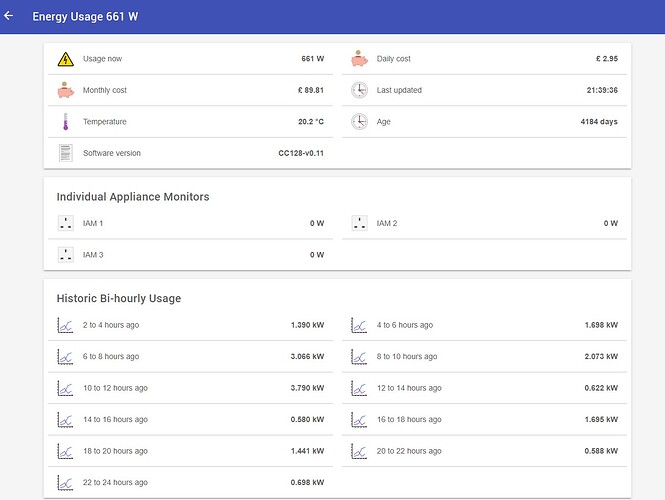
Task: Select the 1.441 kW value
Action: pyautogui.click(x=307, y=451)
